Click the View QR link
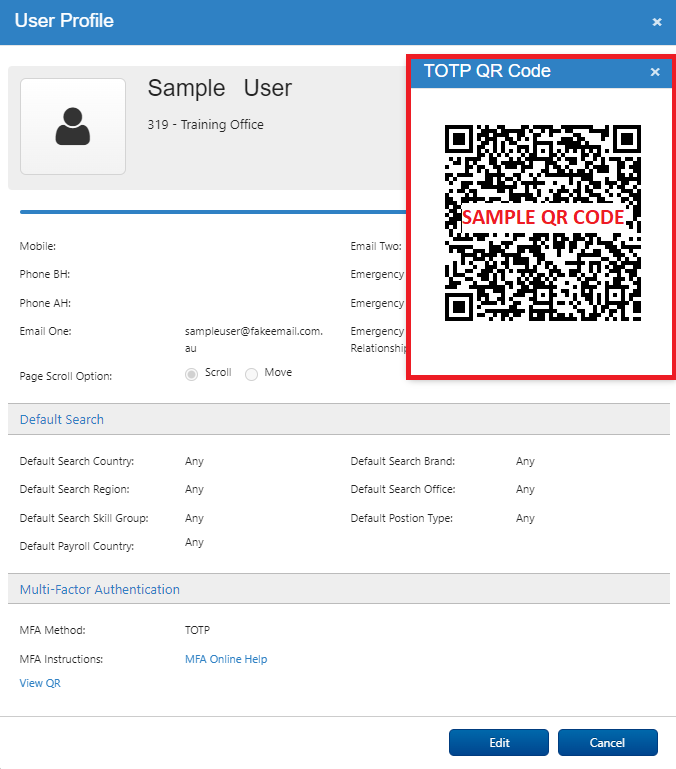The height and width of the screenshot is (769, 676). tap(40, 683)
